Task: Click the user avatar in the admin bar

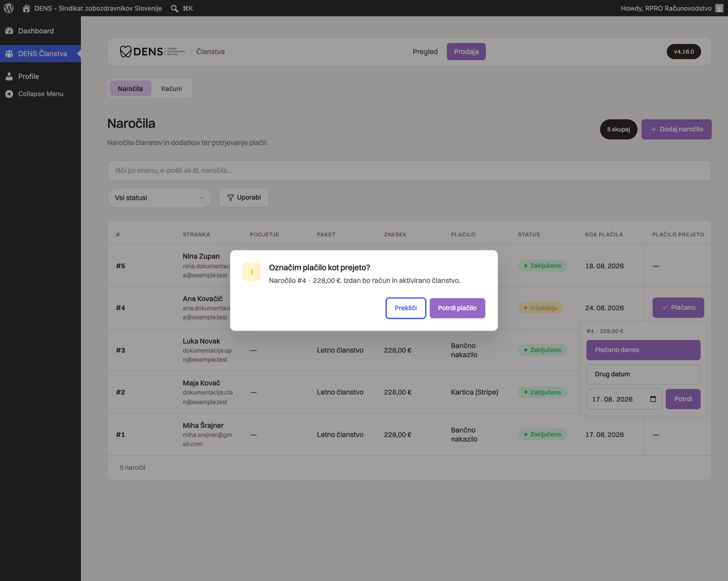Action: tap(719, 8)
